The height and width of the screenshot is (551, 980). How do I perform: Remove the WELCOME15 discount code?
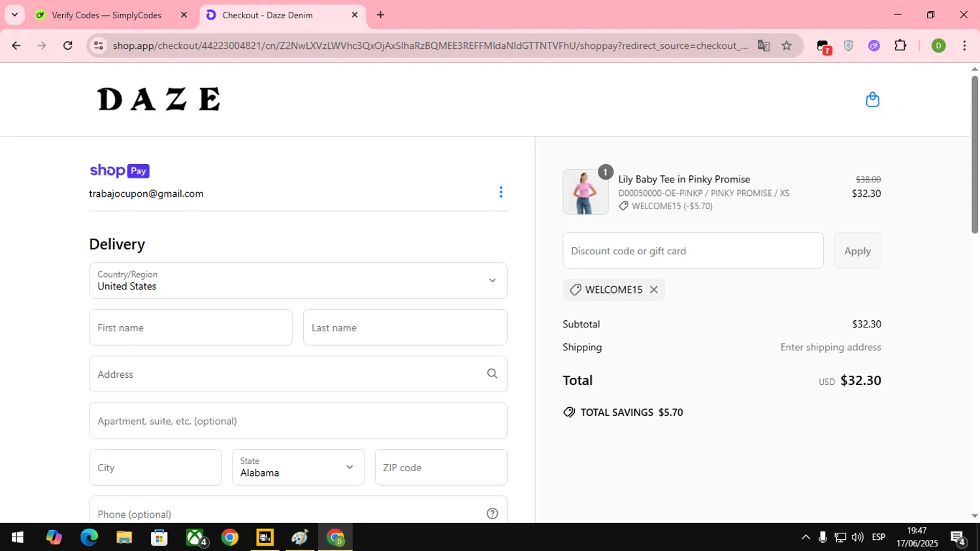click(x=654, y=290)
